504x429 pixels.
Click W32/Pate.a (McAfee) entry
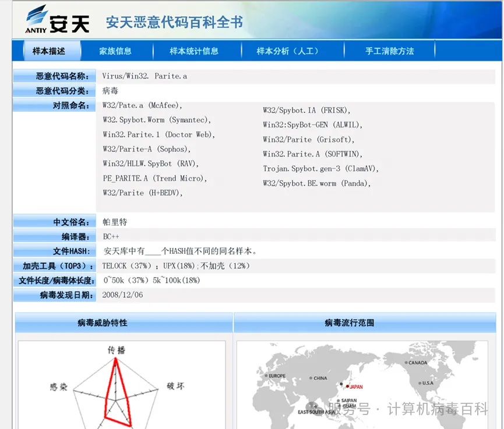coord(142,105)
